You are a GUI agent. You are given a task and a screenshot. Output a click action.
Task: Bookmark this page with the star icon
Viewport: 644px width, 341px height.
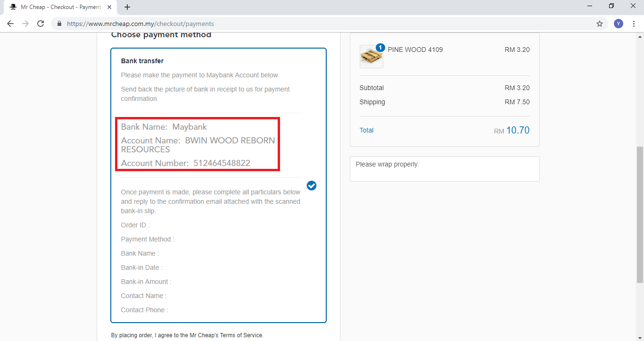coord(600,24)
